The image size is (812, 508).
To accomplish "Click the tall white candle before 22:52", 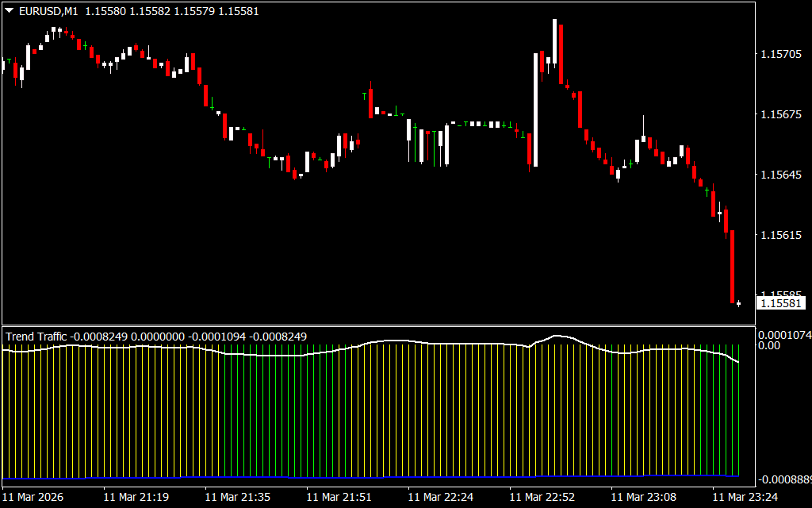I will (535, 110).
